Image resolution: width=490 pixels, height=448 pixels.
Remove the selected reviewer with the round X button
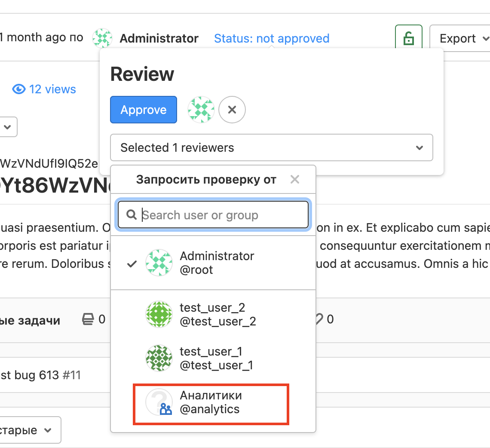[232, 110]
